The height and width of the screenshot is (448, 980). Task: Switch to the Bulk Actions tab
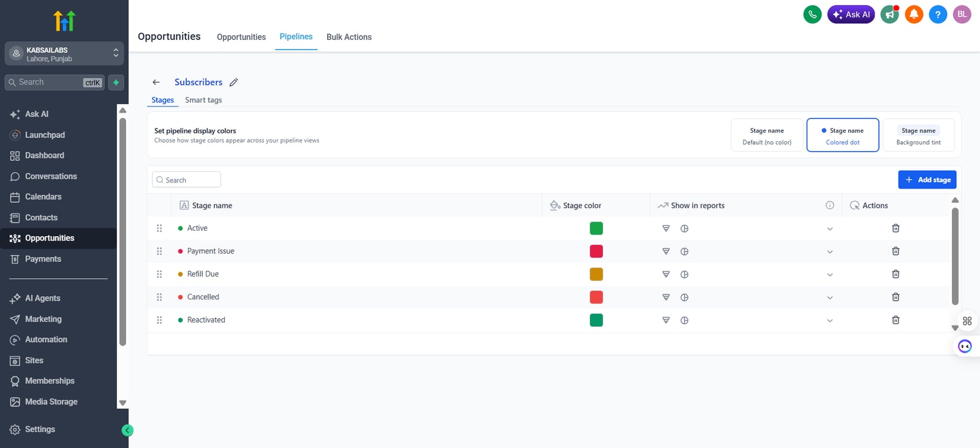point(349,37)
